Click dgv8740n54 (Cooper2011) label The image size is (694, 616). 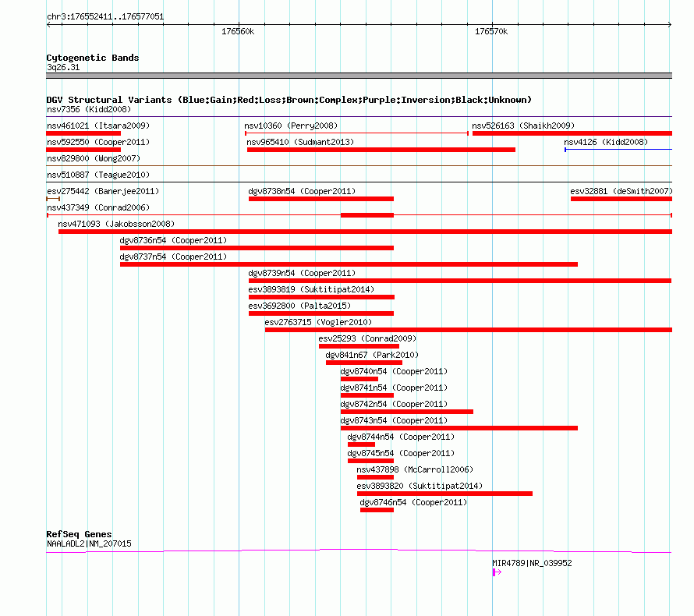tap(394, 371)
